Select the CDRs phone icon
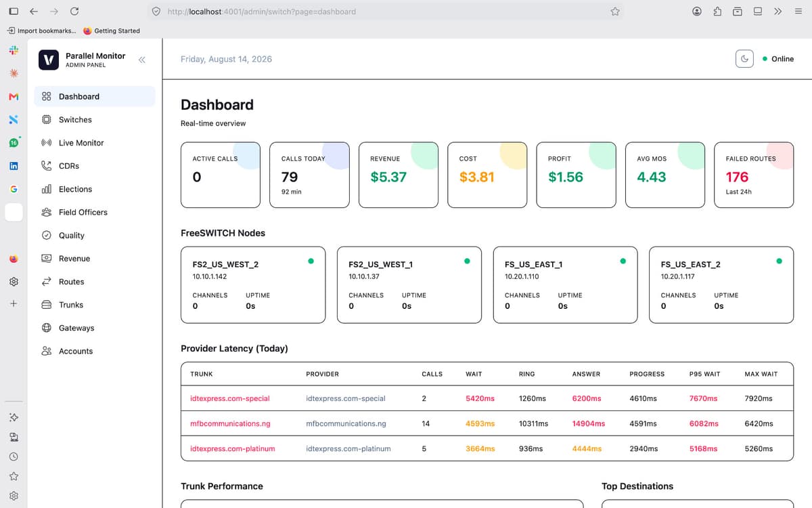812x508 pixels. tap(46, 166)
